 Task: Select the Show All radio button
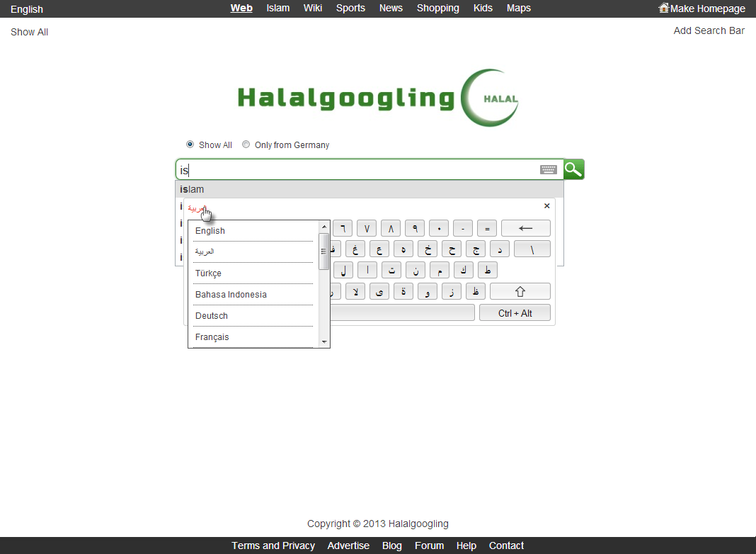[190, 145]
